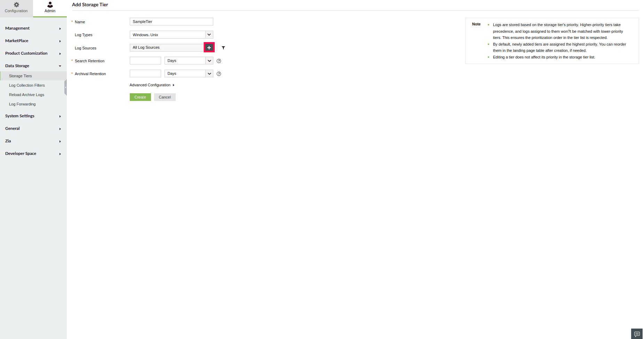This screenshot has width=644, height=339.
Task: Open the Configuration gear tab
Action: (x=16, y=8)
